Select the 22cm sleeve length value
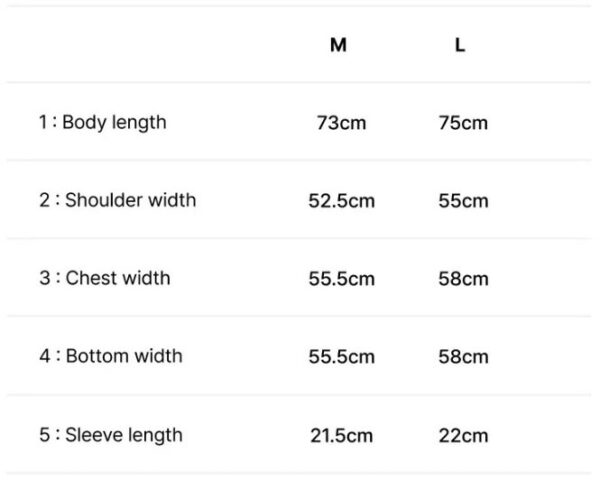The image size is (600, 490). [463, 436]
